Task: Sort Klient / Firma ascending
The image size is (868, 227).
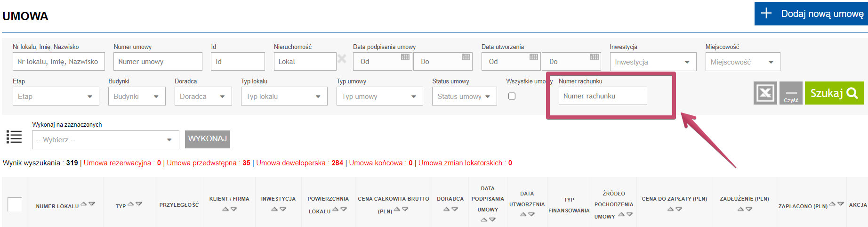Action: [x=225, y=209]
